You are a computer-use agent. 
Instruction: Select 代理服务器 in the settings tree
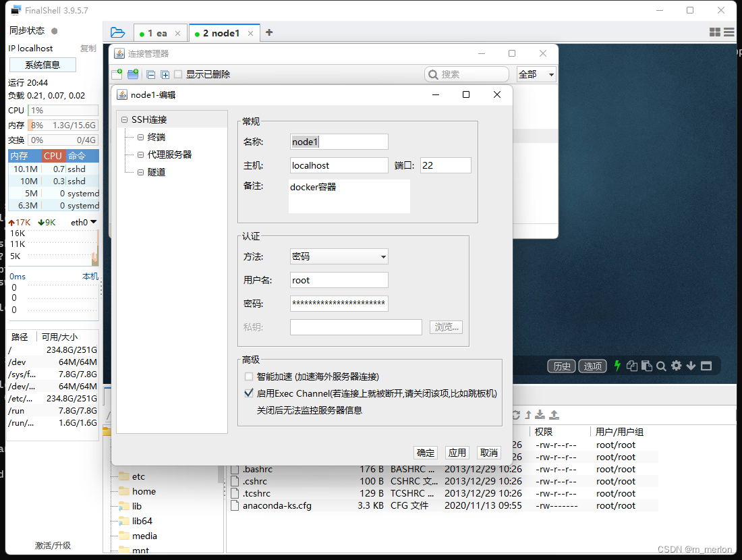pyautogui.click(x=169, y=155)
